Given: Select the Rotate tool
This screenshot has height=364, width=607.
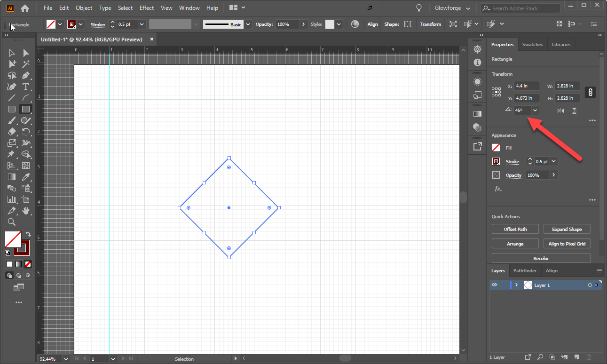Looking at the screenshot, I should (x=26, y=132).
